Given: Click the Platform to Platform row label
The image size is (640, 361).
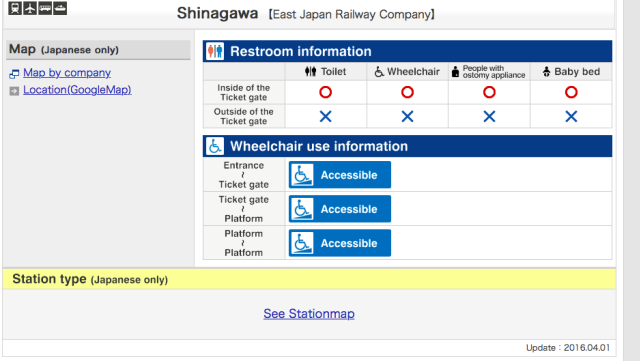Looking at the screenshot, I should 244,243.
